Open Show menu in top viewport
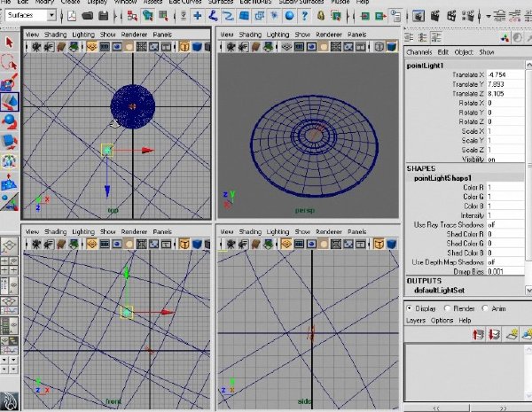This screenshot has width=532, height=412. pyautogui.click(x=107, y=35)
